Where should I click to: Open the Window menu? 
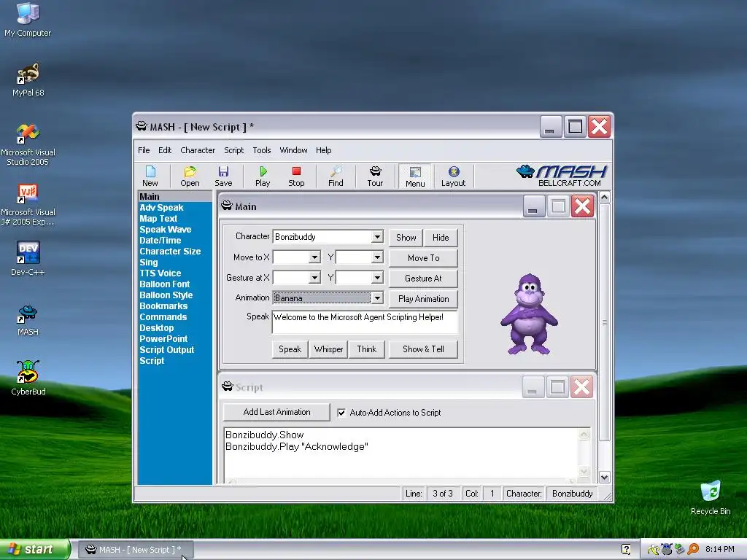[x=293, y=150]
